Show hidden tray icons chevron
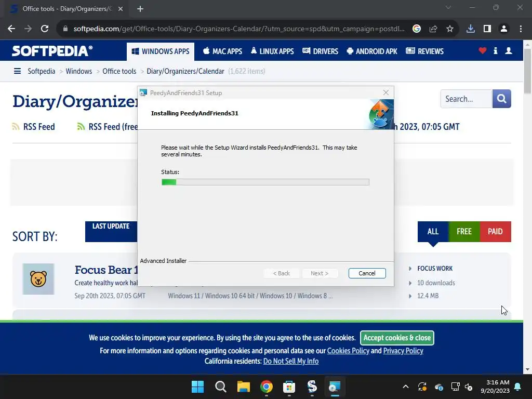The image size is (532, 399). 405,387
